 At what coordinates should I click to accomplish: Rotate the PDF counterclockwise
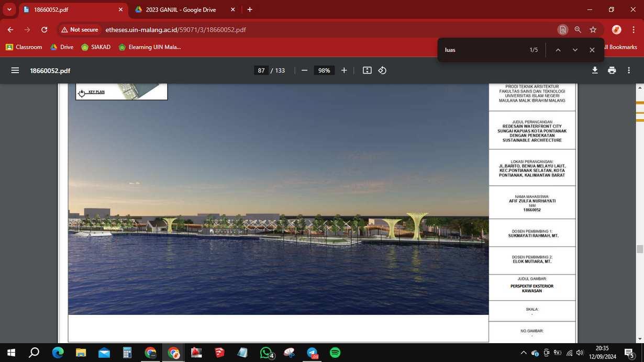tap(382, 71)
